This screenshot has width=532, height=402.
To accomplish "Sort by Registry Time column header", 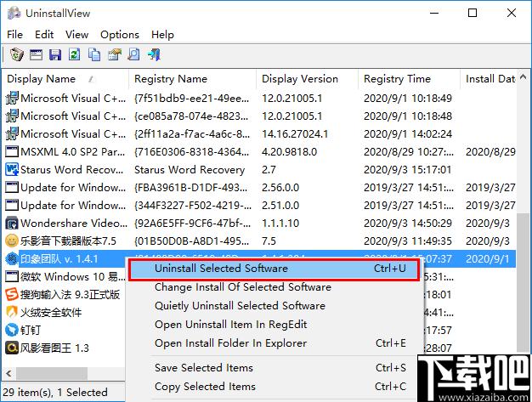I will pos(397,79).
